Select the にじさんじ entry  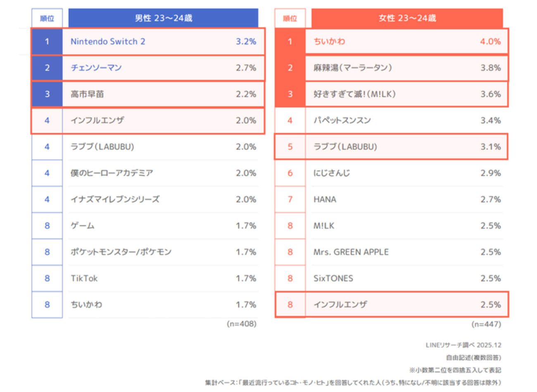pos(332,173)
